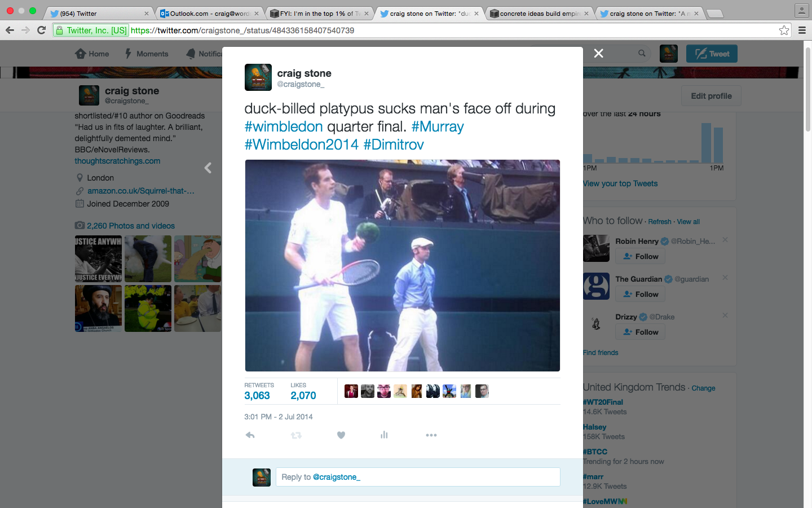Open thoughtscratchings.com link
The image size is (812, 508).
117,161
